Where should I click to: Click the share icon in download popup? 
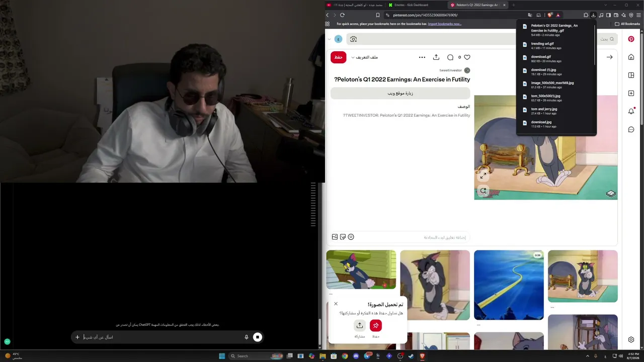pyautogui.click(x=359, y=325)
